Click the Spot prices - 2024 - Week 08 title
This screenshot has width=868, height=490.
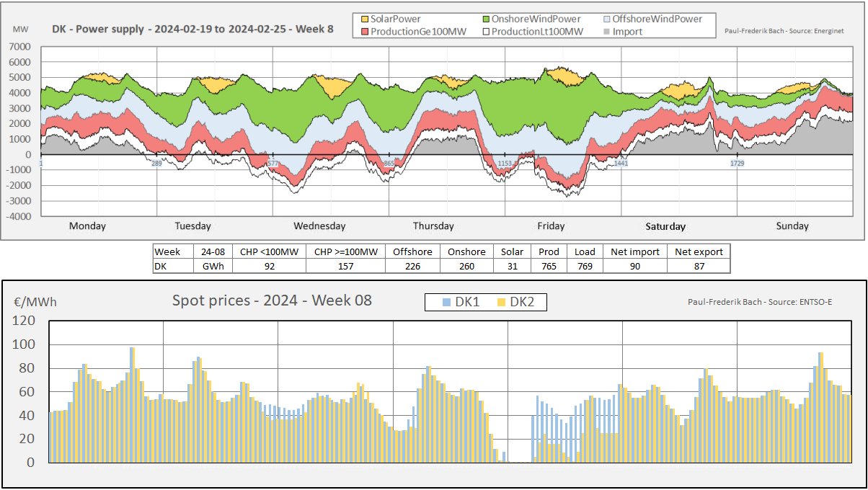pos(272,300)
